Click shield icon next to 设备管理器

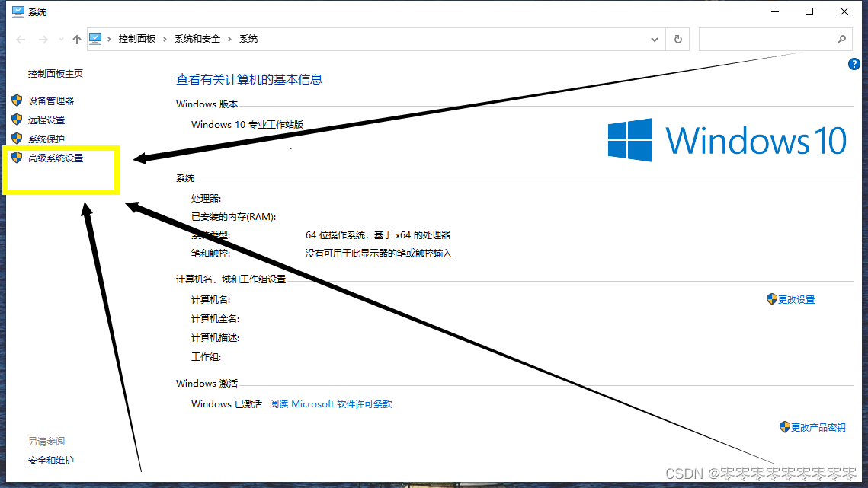click(x=17, y=100)
